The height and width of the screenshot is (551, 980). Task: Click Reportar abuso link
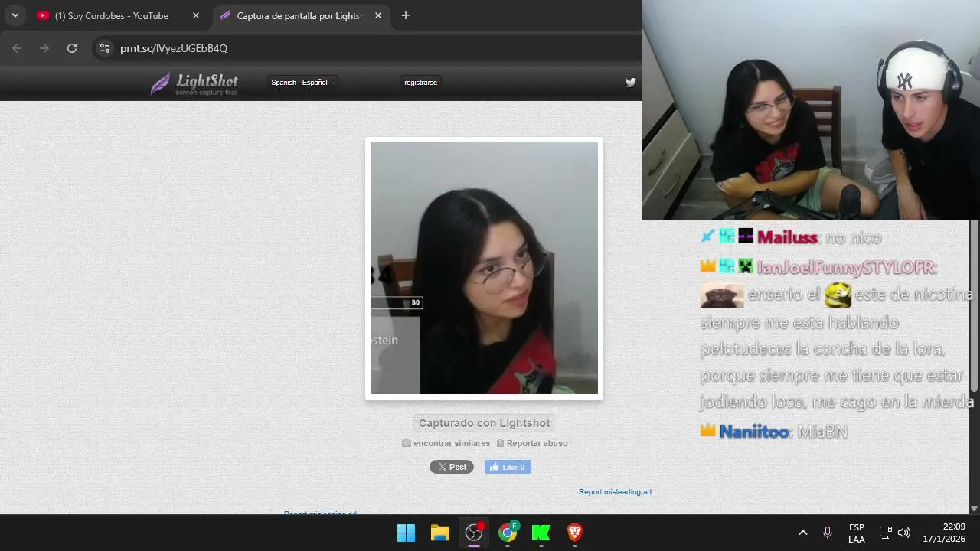tap(532, 443)
